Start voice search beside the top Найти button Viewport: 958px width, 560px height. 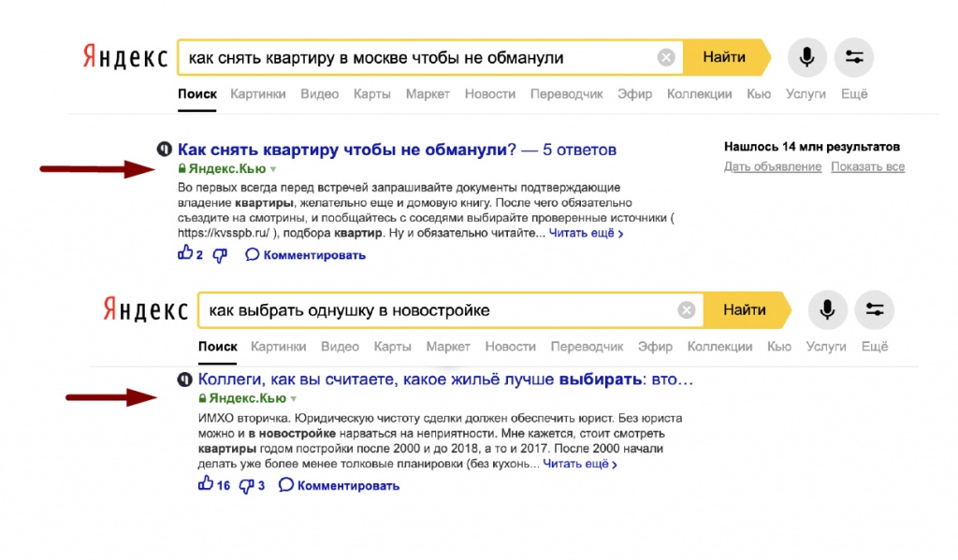(x=806, y=57)
